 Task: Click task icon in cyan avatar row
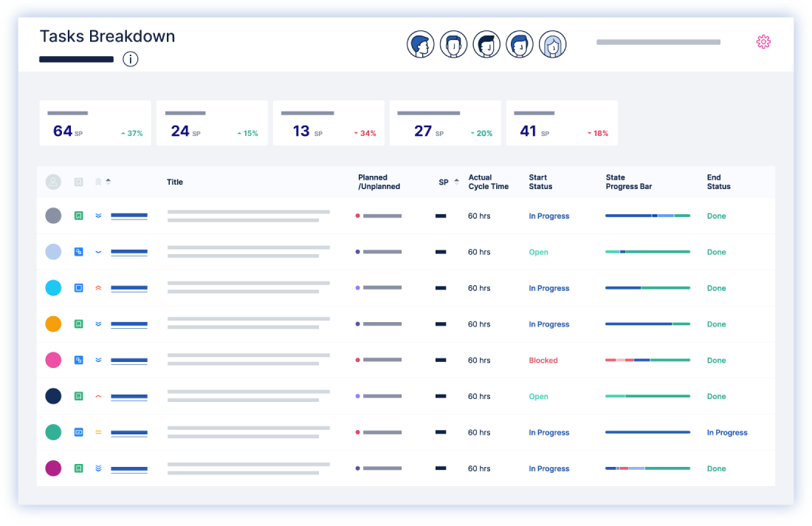click(79, 287)
